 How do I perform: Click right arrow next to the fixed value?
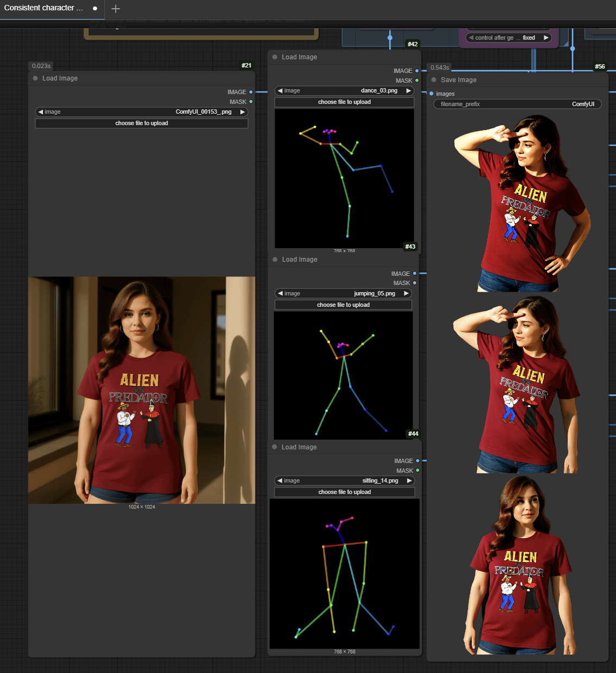(x=546, y=38)
